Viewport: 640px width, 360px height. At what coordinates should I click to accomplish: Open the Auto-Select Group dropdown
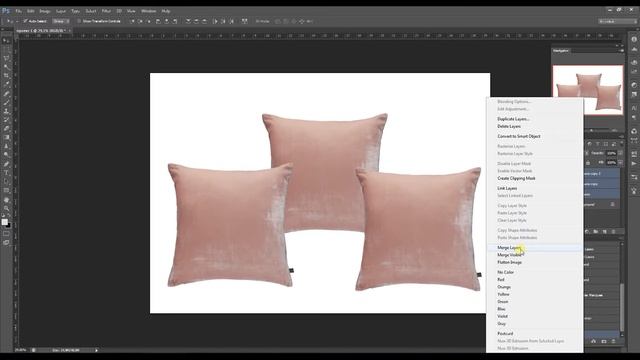[61, 21]
